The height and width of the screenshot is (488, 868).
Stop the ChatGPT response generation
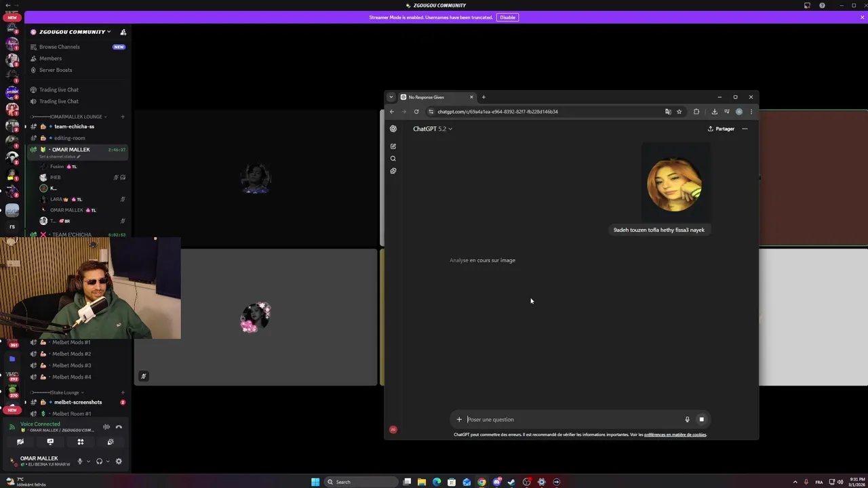701,420
